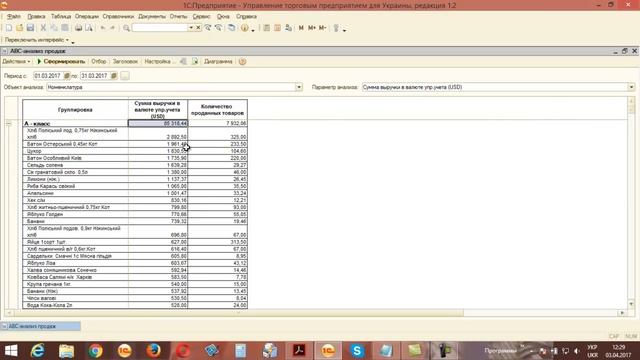Select the Апельсини row
Screen dimensions: 640x360
point(135,193)
